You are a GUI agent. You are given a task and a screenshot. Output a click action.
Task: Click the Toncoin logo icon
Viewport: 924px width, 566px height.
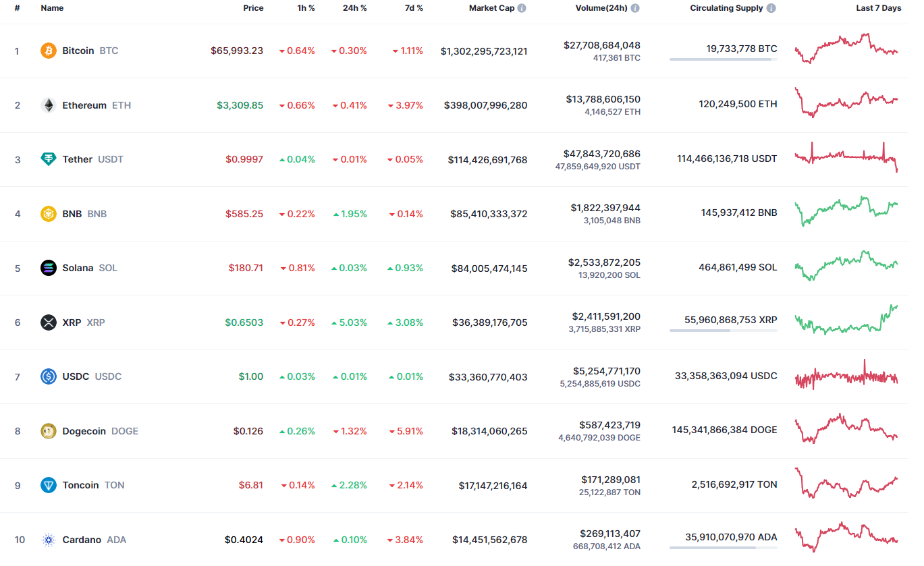49,485
